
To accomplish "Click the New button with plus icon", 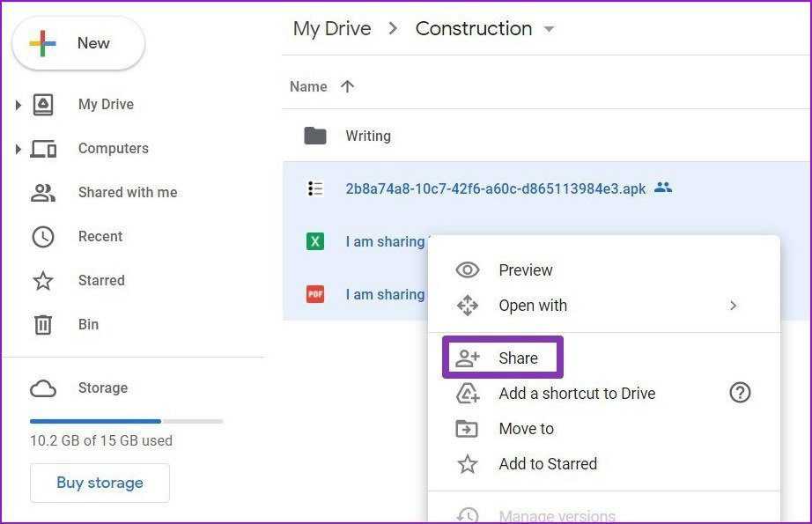I will (78, 43).
